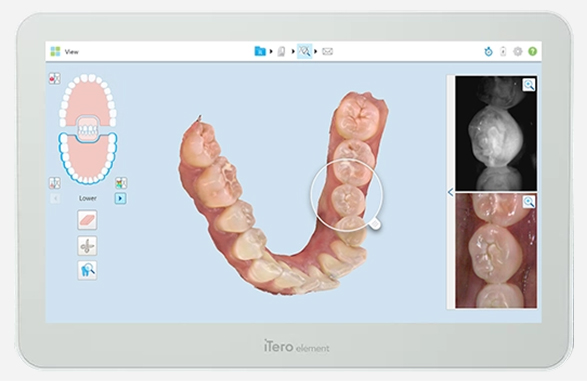Toggle the margin line tool left of Lower
The width and height of the screenshot is (587, 381).
tap(55, 183)
